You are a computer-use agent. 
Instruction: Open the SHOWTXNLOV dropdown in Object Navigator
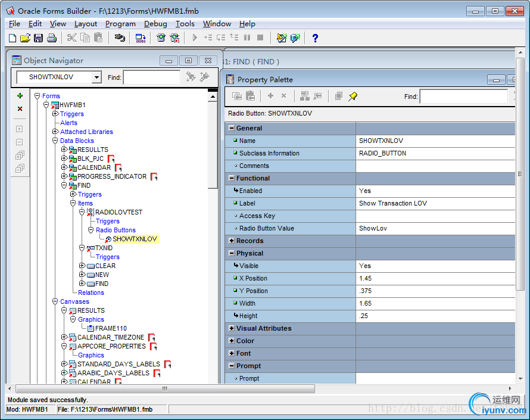[96, 77]
